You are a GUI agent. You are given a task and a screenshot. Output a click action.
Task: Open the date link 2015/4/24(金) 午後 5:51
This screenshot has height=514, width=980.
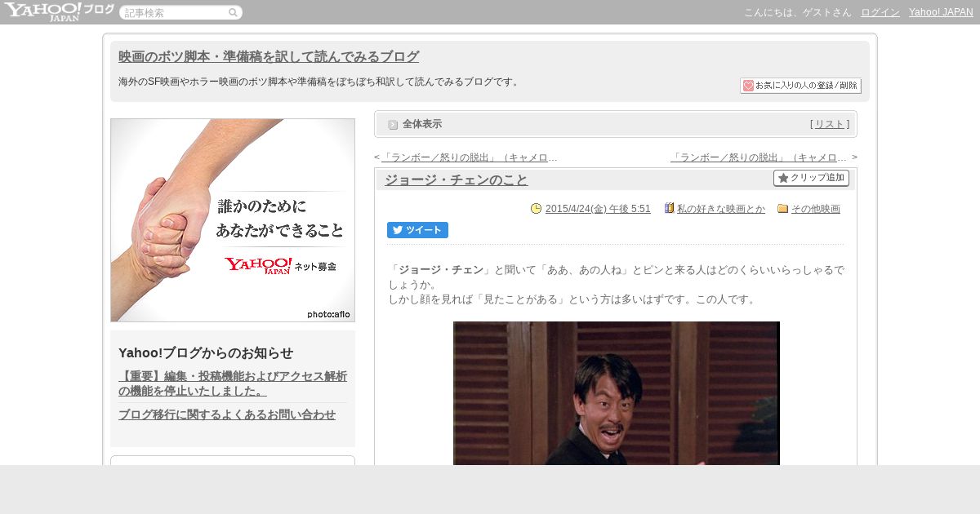coord(598,209)
